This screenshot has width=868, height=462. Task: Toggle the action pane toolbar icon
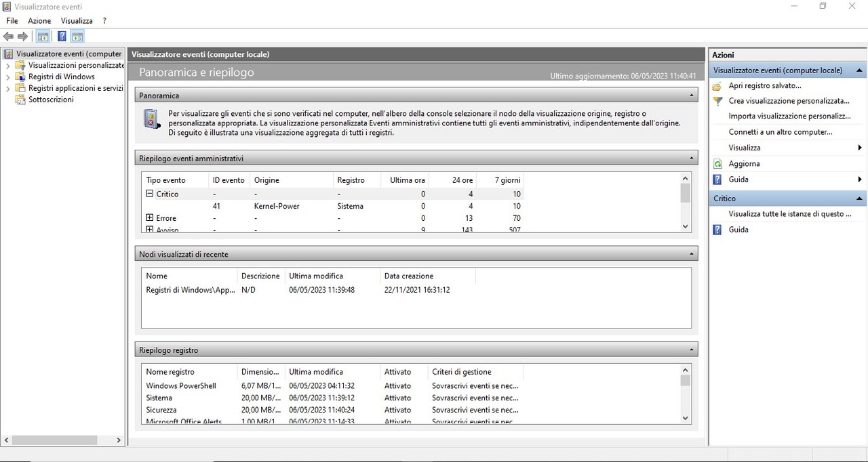77,37
